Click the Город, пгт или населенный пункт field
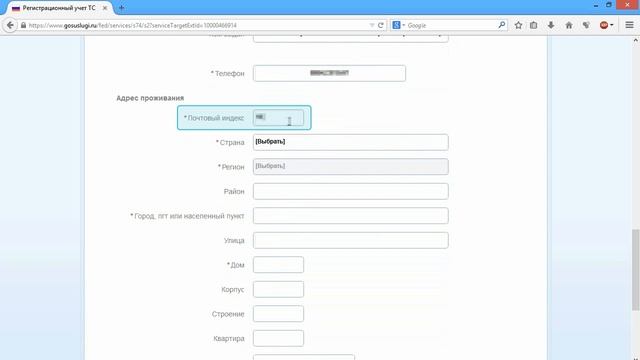The width and height of the screenshot is (640, 360). tap(351, 216)
